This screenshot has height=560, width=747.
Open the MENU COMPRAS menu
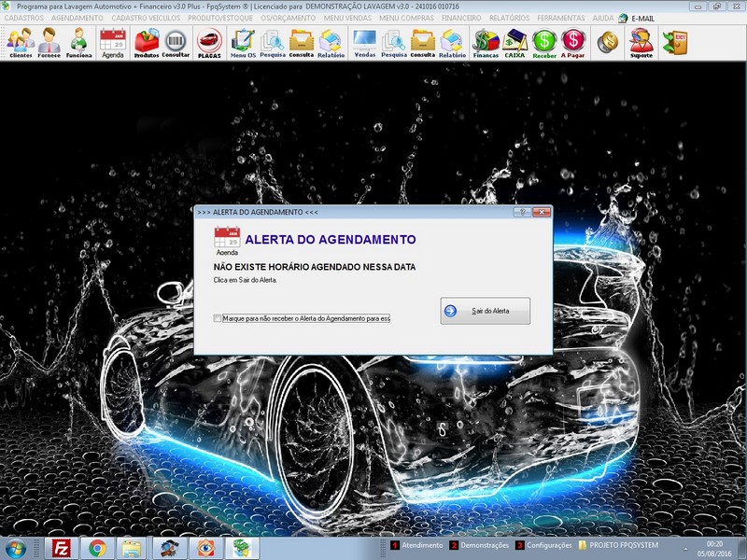tap(406, 18)
